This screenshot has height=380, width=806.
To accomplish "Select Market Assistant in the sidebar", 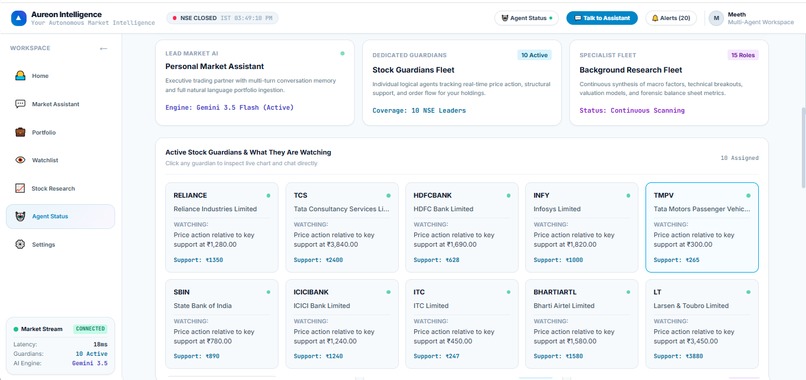I will tap(60, 104).
